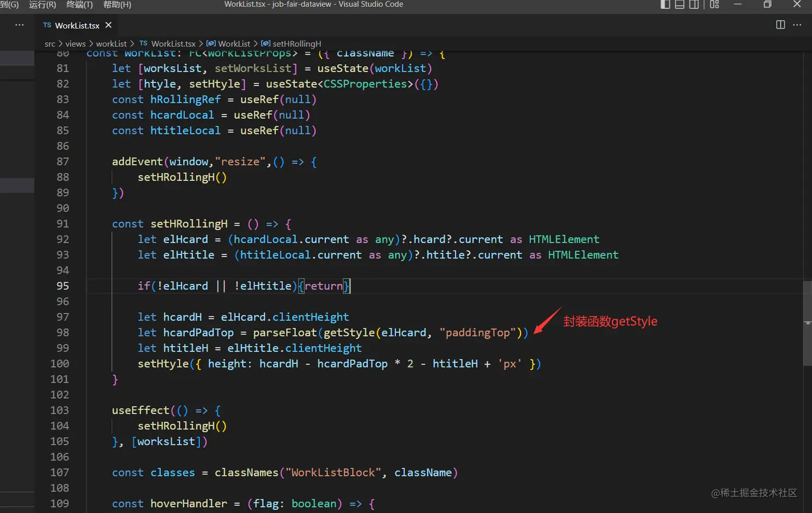
Task: Toggle the bottom panel layout icon
Action: (x=680, y=4)
